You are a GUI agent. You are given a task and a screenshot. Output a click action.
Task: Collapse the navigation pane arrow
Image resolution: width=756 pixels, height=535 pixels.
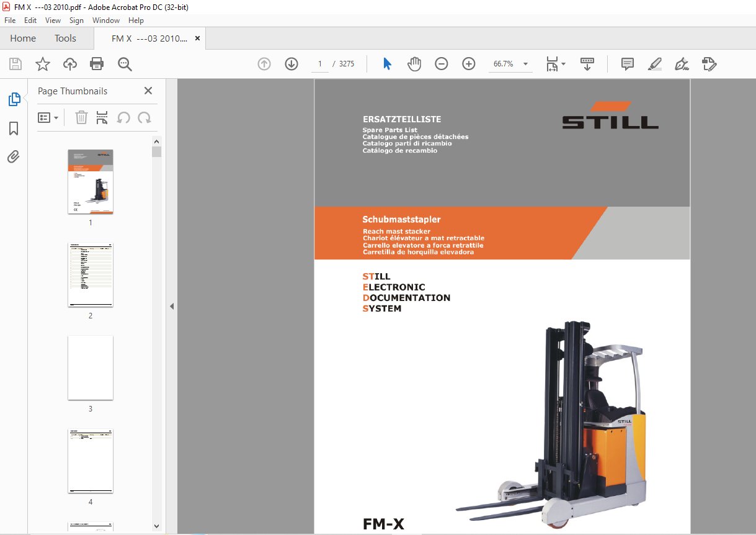tap(172, 307)
